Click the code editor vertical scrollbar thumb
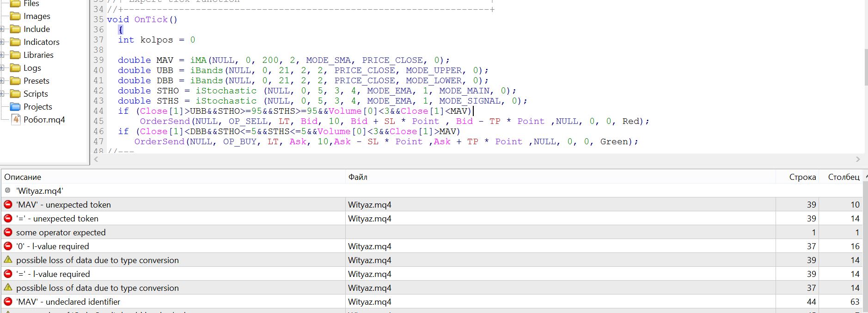868x313 pixels. [865, 67]
